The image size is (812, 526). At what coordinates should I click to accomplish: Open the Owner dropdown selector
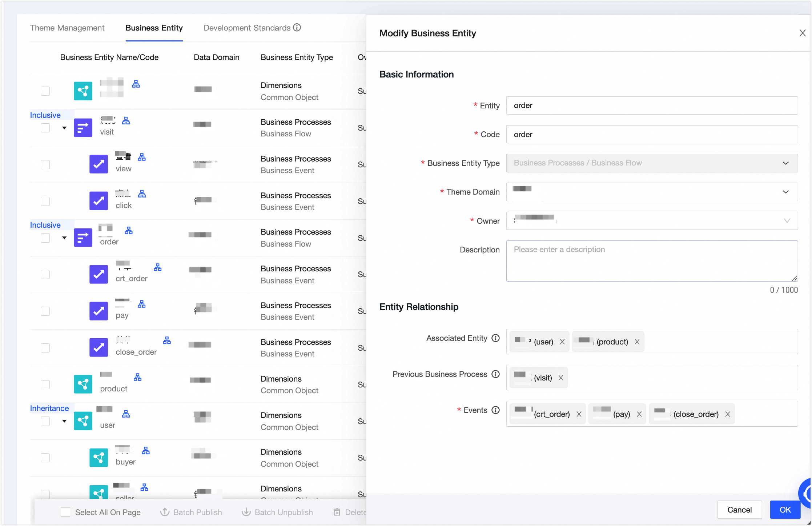pos(652,221)
